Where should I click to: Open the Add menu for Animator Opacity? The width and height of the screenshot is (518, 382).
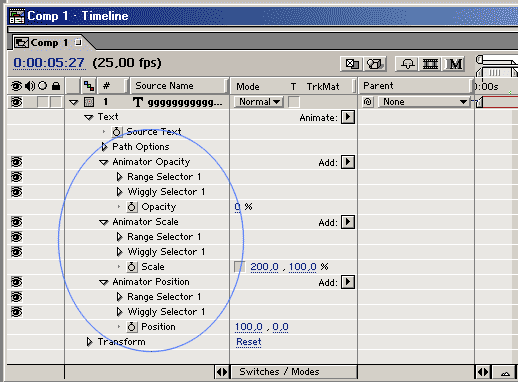(348, 162)
